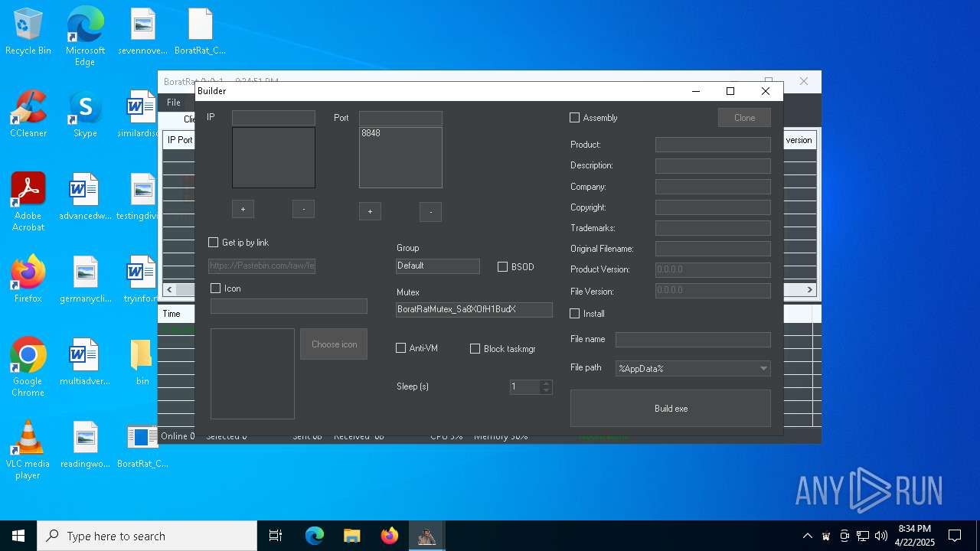Click the volume tray icon
Image resolution: width=980 pixels, height=551 pixels.
tap(880, 536)
